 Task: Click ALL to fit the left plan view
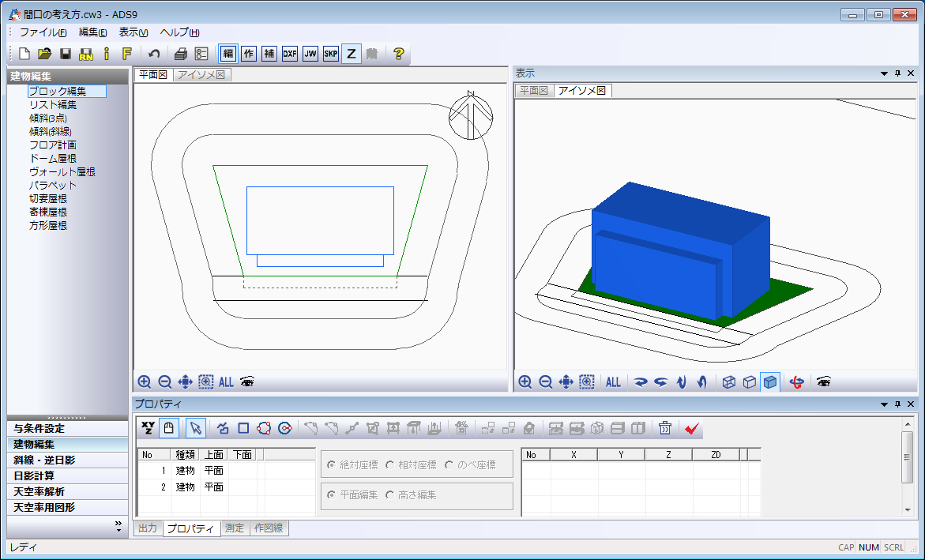click(226, 381)
